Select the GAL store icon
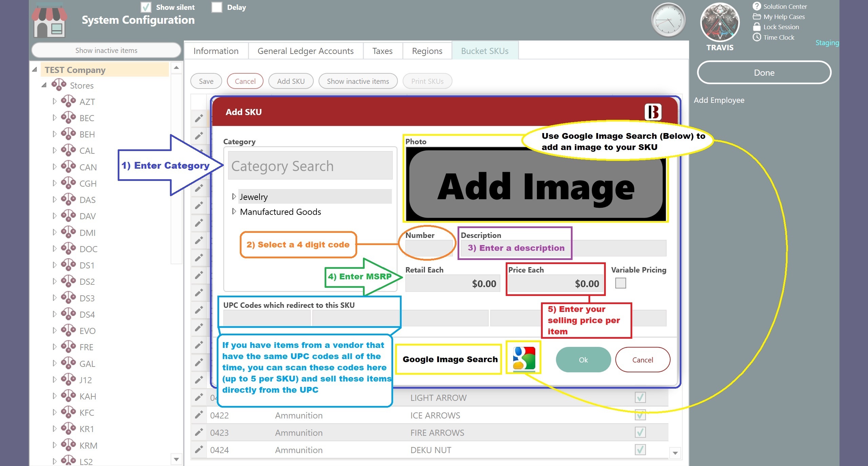The image size is (868, 466). coord(68,363)
